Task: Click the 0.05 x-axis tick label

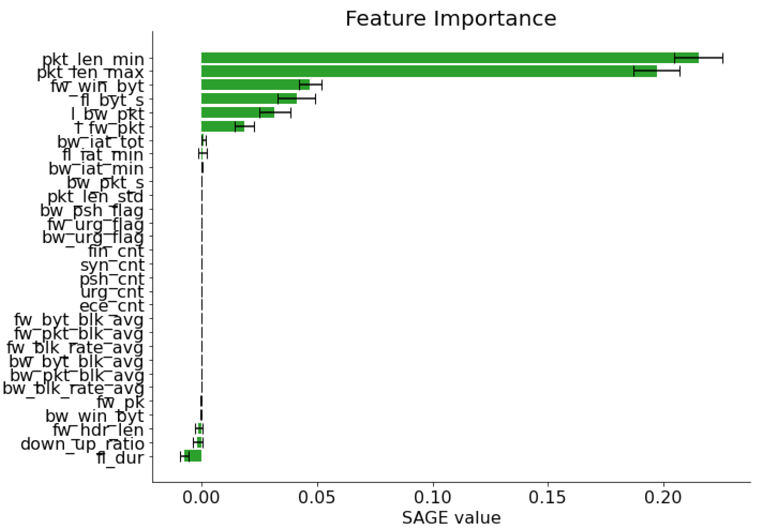Action: 317,498
